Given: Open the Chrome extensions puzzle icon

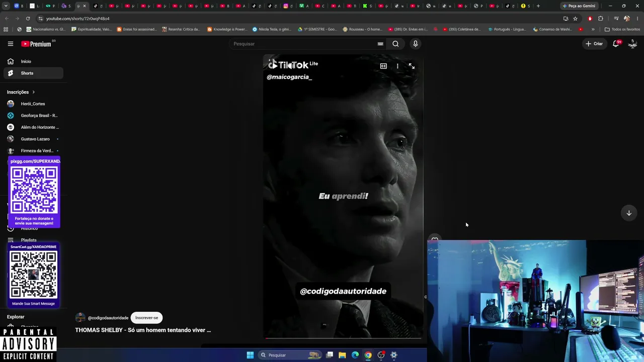Looking at the screenshot, I should point(601,19).
